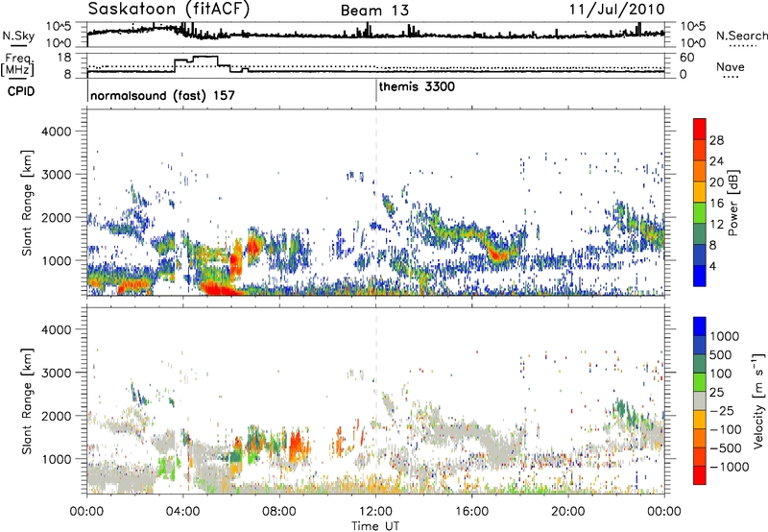Image resolution: width=768 pixels, height=532 pixels.
Task: Click the date 11/Jul/2010
Action: point(616,9)
